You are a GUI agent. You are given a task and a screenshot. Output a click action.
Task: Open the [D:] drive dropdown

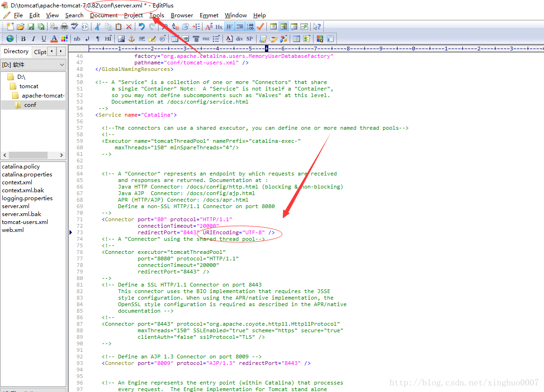pyautogui.click(x=33, y=65)
